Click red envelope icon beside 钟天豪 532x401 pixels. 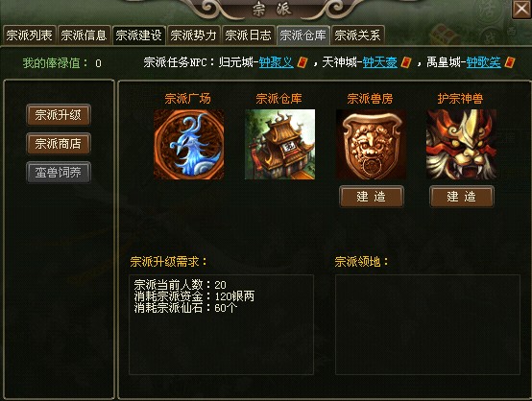pyautogui.click(x=406, y=62)
